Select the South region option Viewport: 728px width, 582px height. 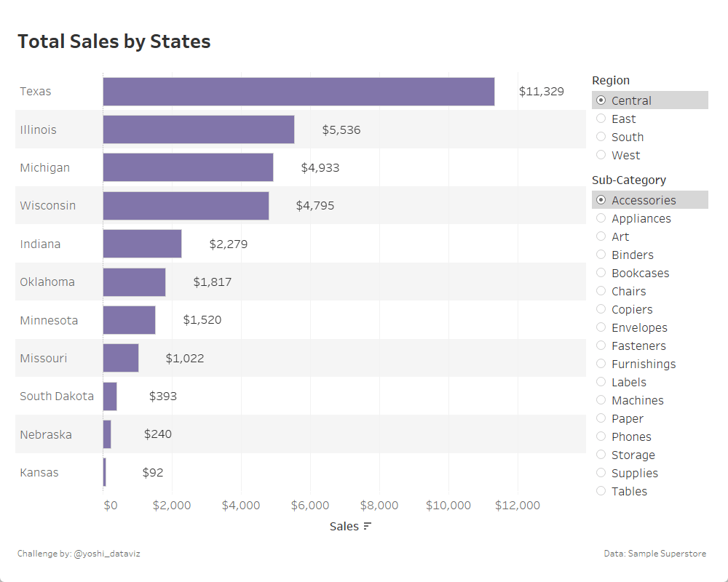pyautogui.click(x=601, y=137)
